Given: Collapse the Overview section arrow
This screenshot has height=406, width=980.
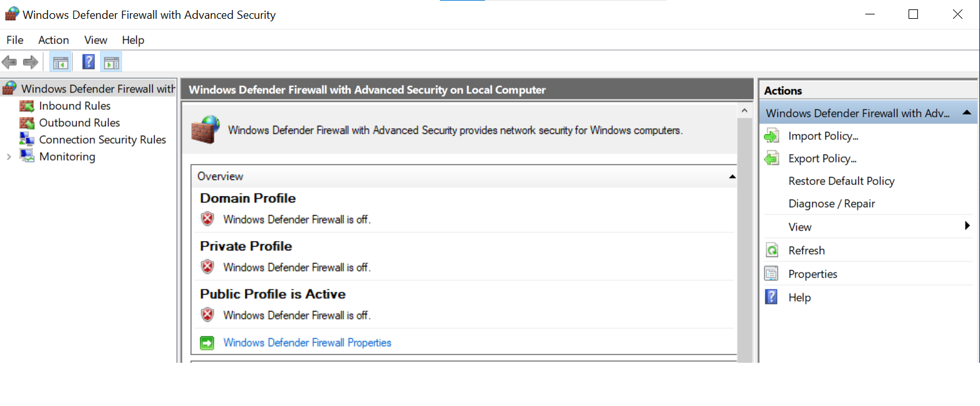Looking at the screenshot, I should tap(732, 177).
